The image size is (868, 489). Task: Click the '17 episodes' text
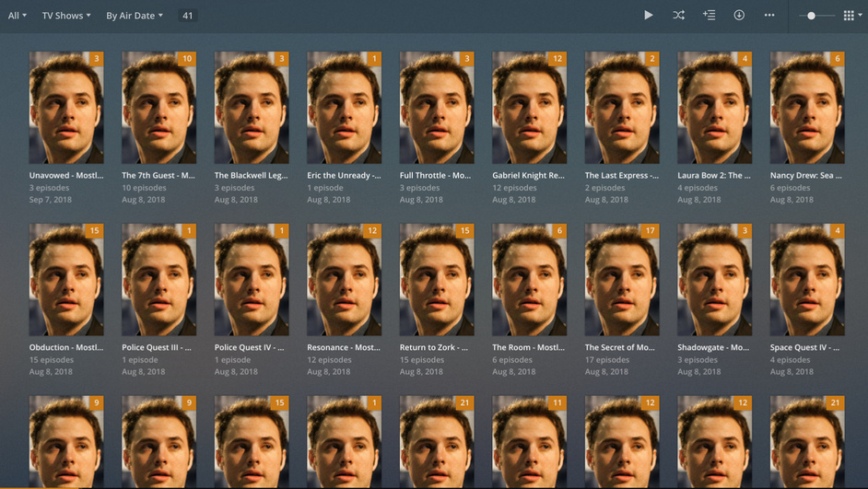607,359
